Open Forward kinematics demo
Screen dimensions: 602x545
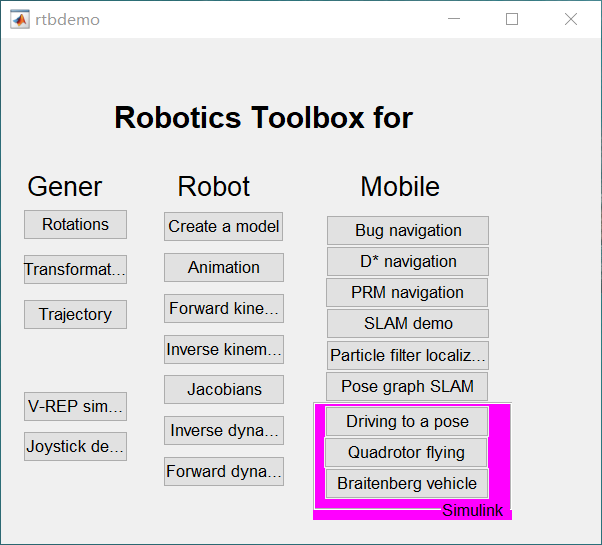click(x=224, y=309)
